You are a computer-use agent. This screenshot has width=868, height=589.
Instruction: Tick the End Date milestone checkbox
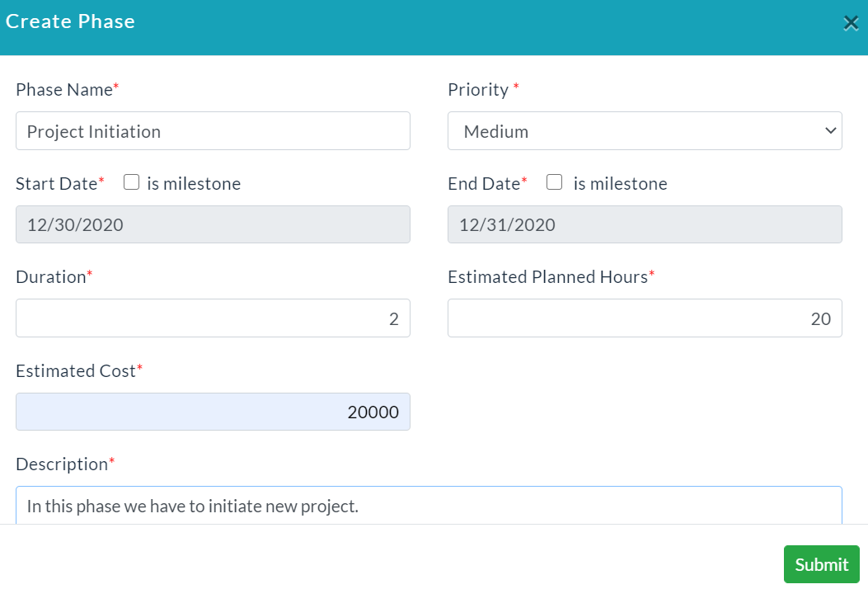[x=554, y=181]
